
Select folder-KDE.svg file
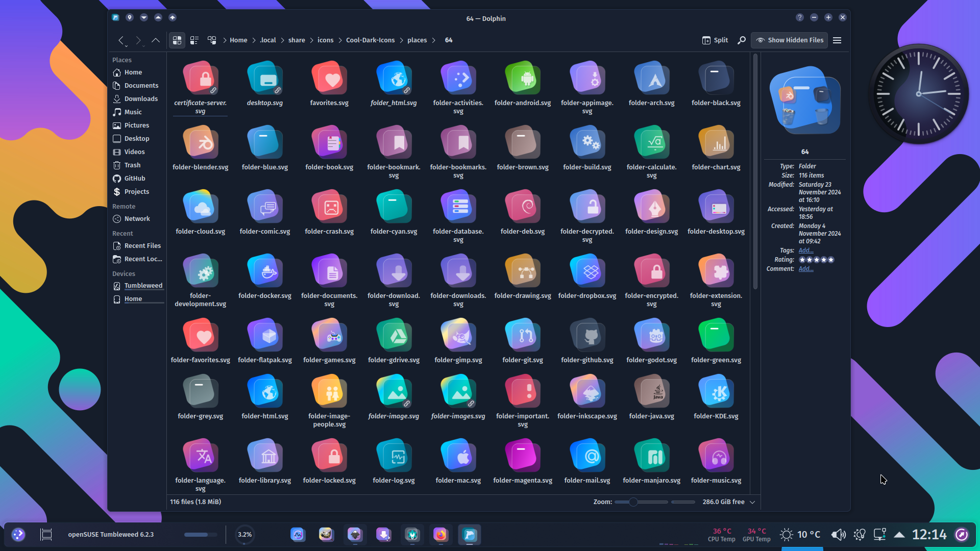[x=716, y=397]
